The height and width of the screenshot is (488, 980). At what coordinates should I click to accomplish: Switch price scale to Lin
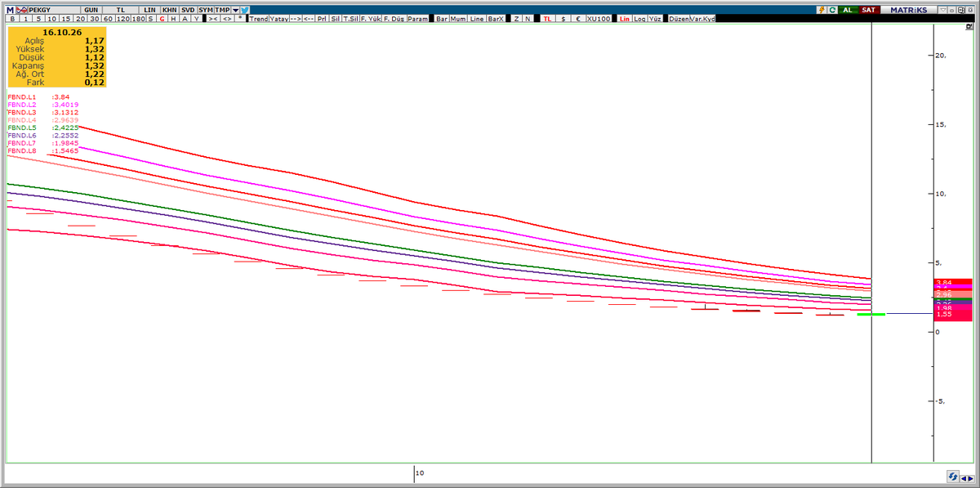[x=625, y=18]
